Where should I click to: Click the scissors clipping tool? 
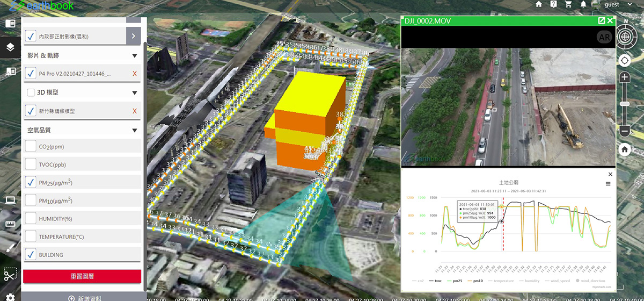point(10,275)
